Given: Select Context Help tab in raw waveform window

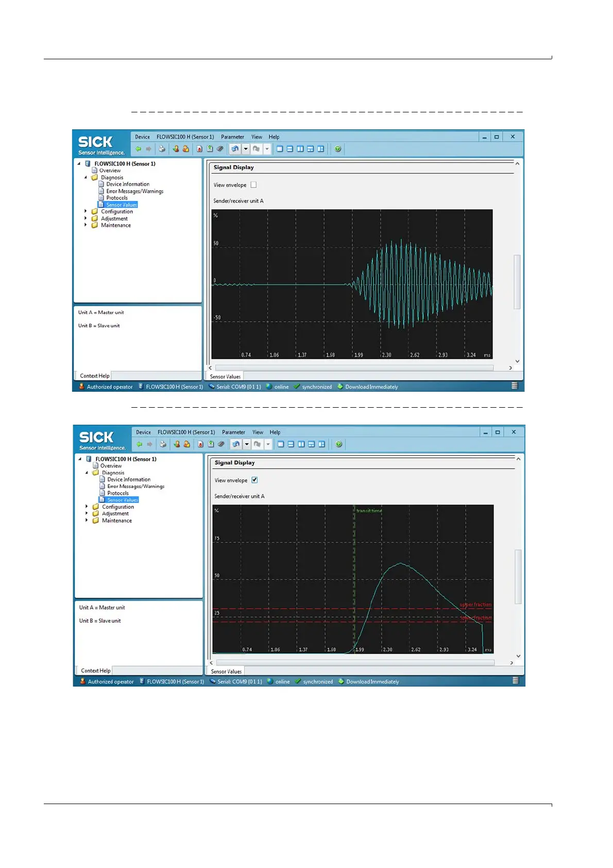Looking at the screenshot, I should pyautogui.click(x=94, y=376).
